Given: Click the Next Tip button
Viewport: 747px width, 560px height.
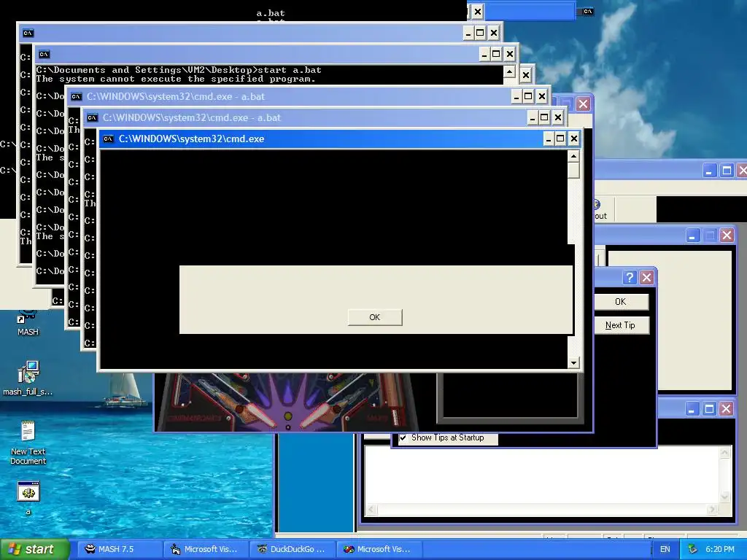Looking at the screenshot, I should click(x=620, y=325).
